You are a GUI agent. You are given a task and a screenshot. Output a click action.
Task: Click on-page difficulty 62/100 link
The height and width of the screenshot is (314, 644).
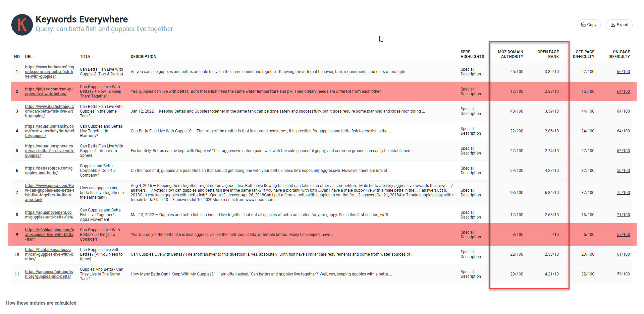coord(623,151)
